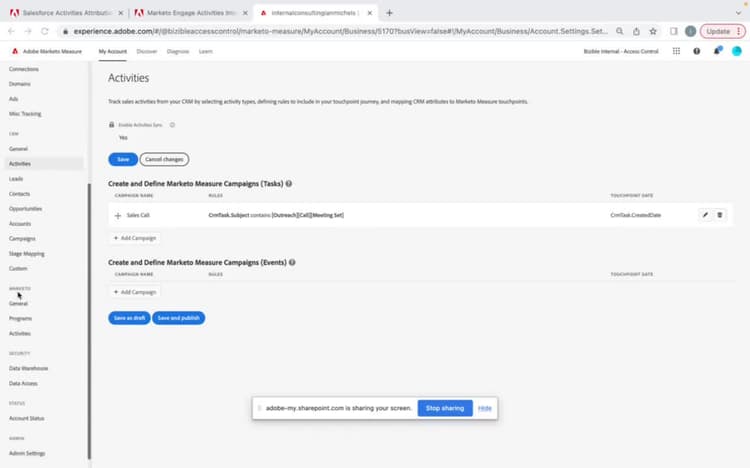
Task: Open Ads in the sidebar
Action: point(13,99)
